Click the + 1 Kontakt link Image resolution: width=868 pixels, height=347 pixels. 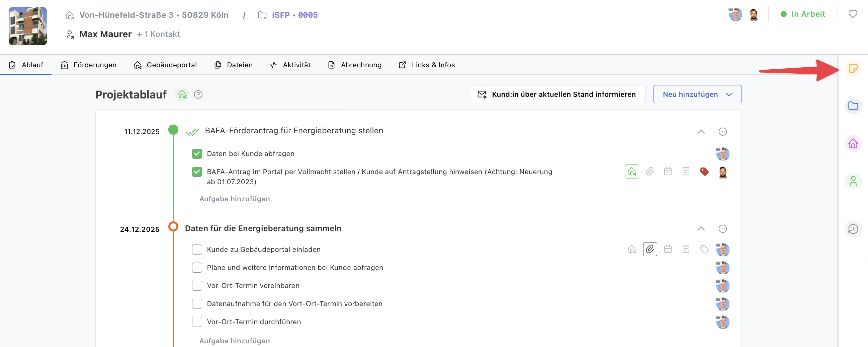click(x=158, y=34)
